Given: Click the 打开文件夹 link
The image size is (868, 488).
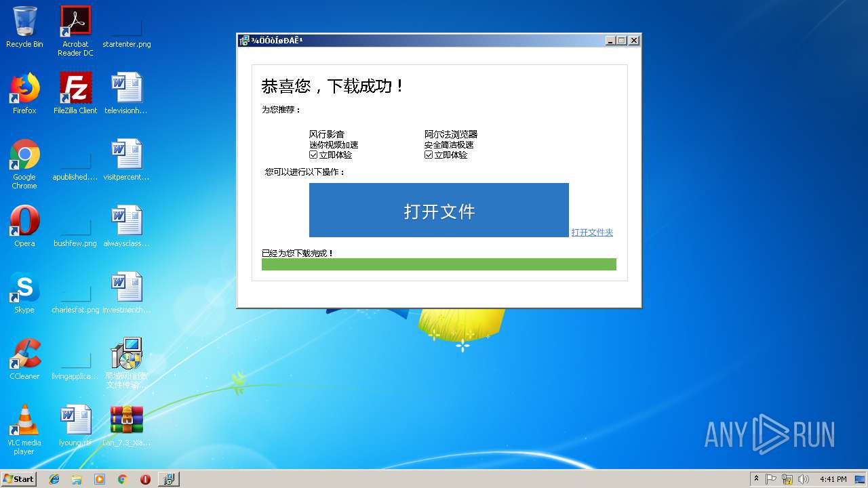Looking at the screenshot, I should [592, 232].
